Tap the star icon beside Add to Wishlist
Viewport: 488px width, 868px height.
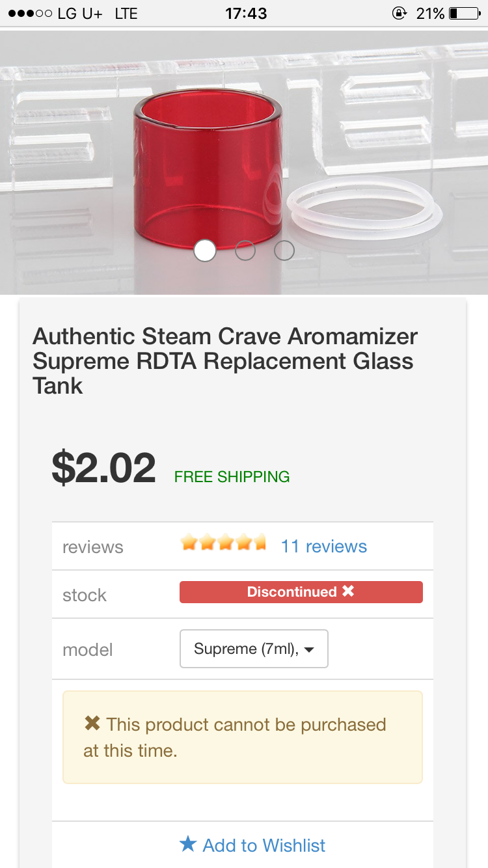[x=188, y=845]
